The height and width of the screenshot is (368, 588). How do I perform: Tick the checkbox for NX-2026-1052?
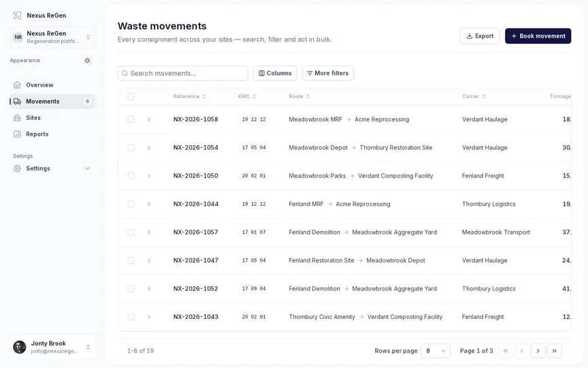click(x=131, y=289)
